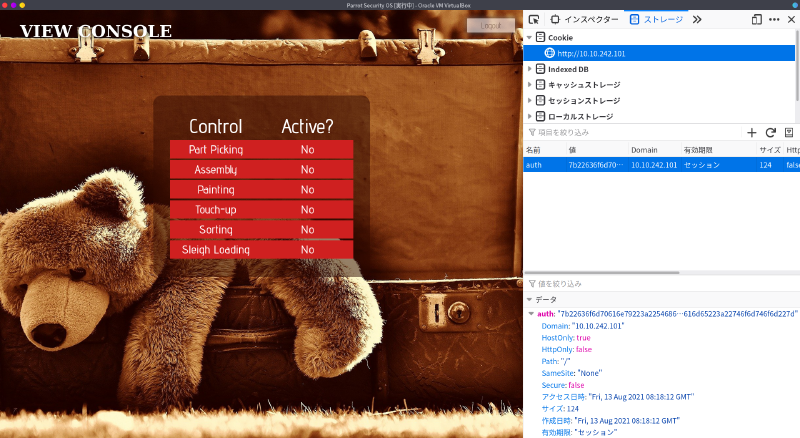Click the Sorting control row

[261, 230]
